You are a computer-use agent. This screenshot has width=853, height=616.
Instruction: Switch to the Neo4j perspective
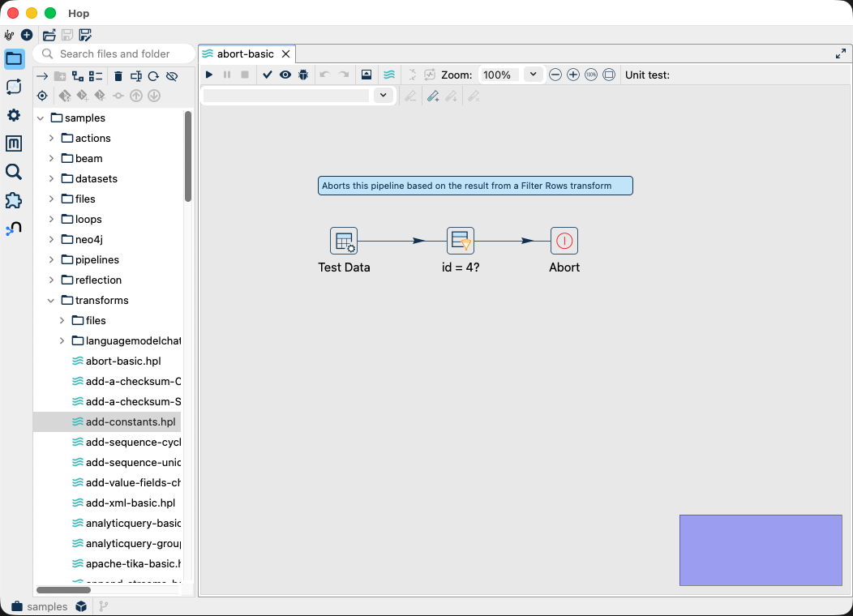13,228
